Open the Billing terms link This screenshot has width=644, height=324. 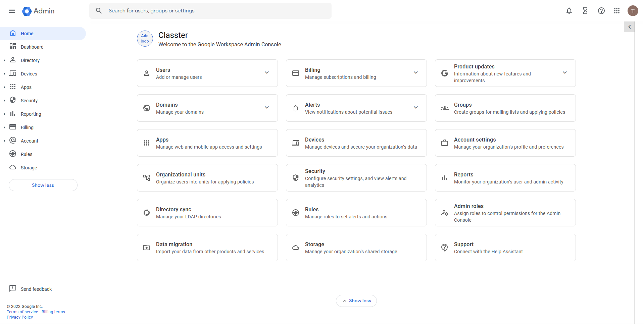click(53, 312)
